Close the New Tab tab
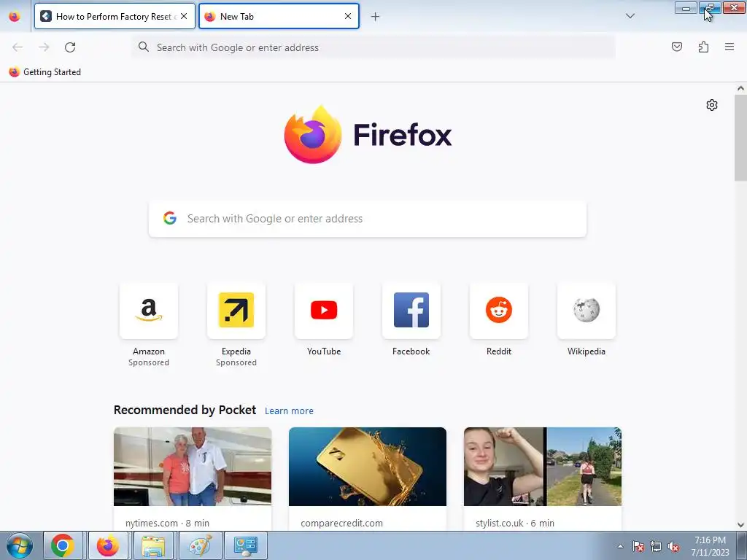This screenshot has height=560, width=747. coord(348,16)
